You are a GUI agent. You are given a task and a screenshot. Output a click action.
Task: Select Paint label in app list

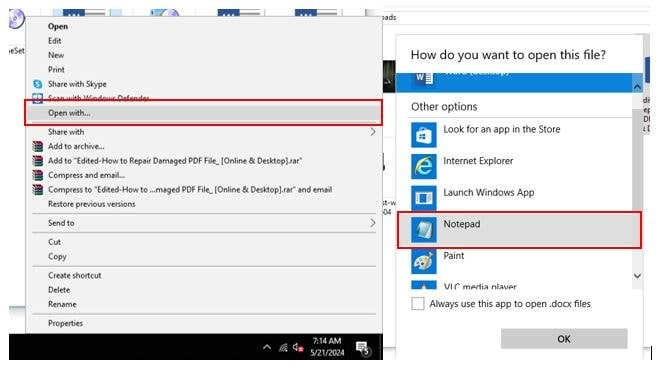point(453,256)
